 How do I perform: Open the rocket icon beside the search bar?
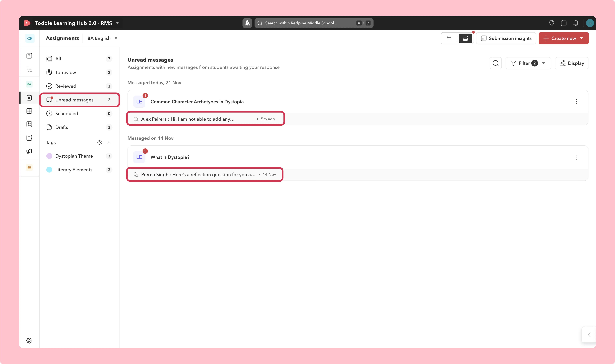click(247, 23)
